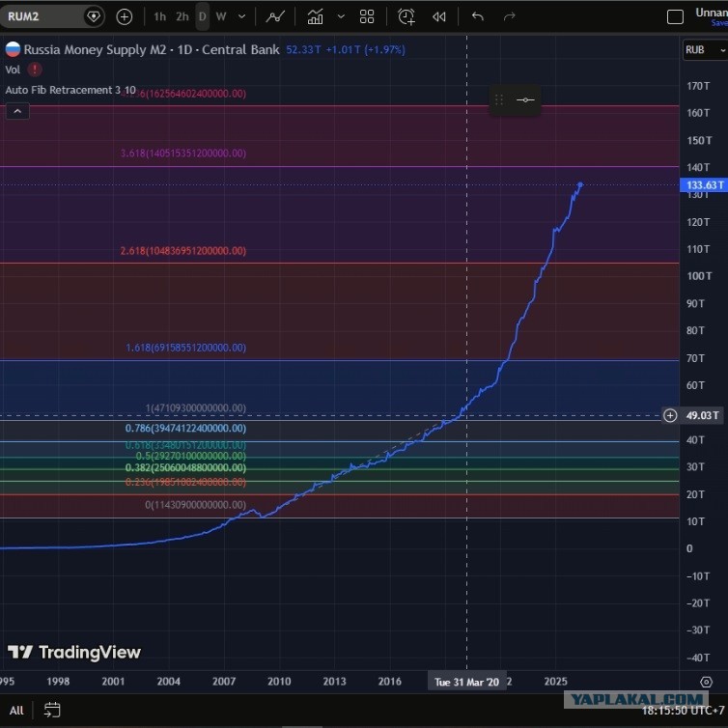Click the 2025 label on time axis

556,681
